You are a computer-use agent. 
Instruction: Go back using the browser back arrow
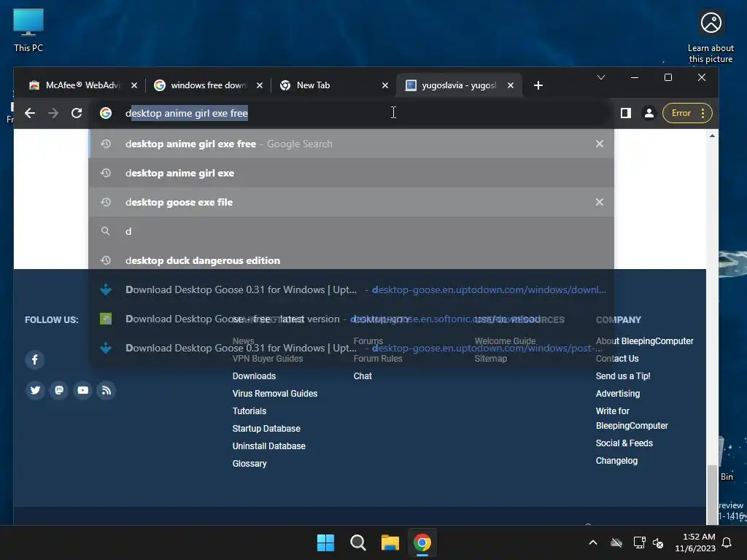[29, 113]
